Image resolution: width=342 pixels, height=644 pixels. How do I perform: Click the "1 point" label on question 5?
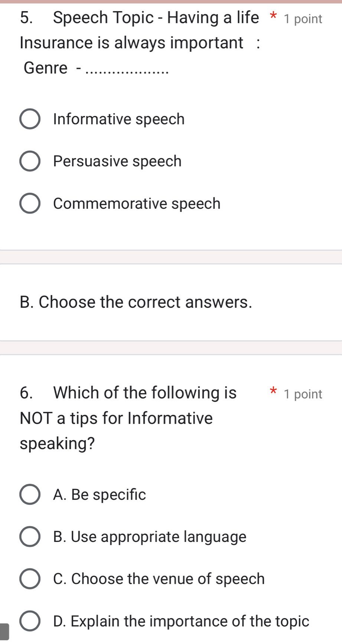[x=302, y=19]
